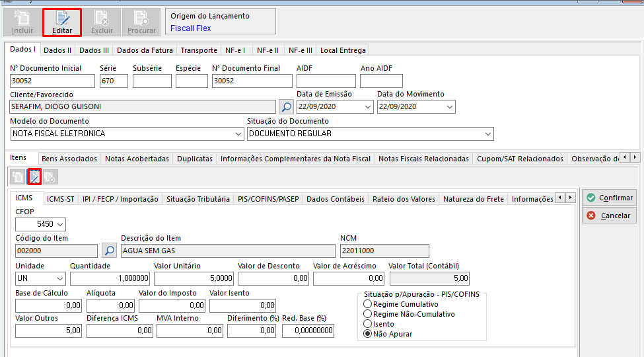
Task: Click the Cancelar button
Action: [609, 216]
